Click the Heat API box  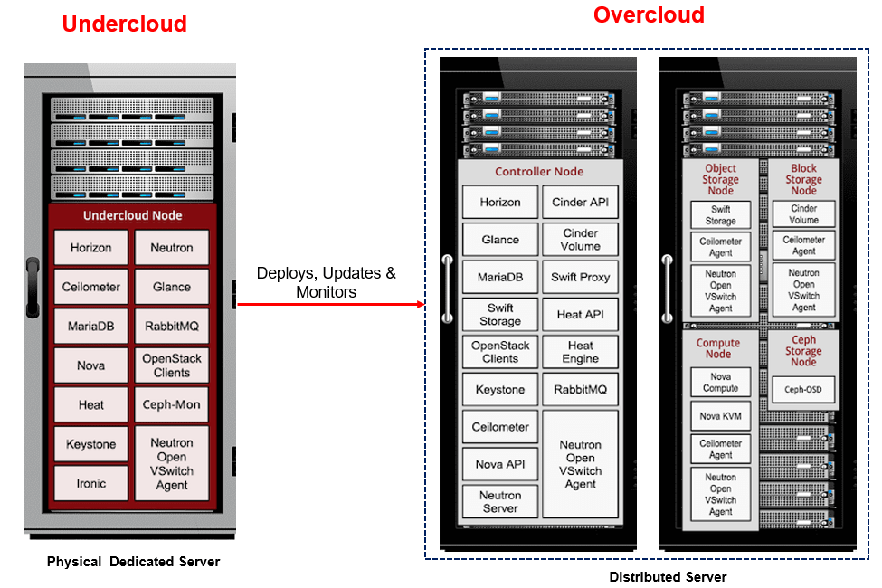point(580,315)
